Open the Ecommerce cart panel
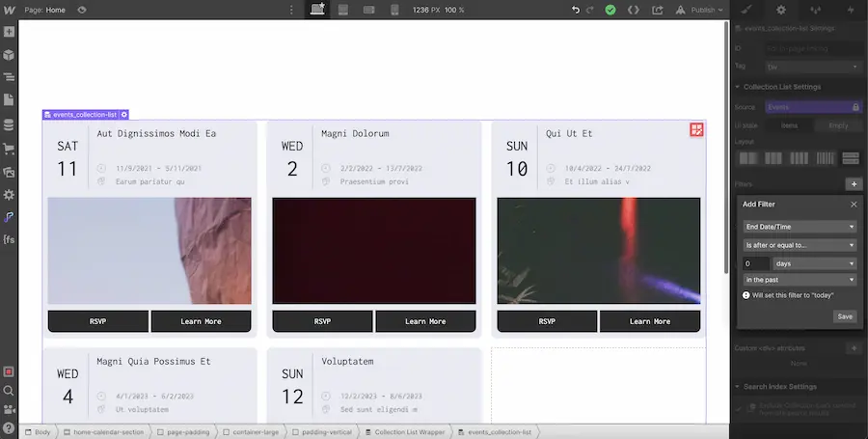 pyautogui.click(x=9, y=149)
